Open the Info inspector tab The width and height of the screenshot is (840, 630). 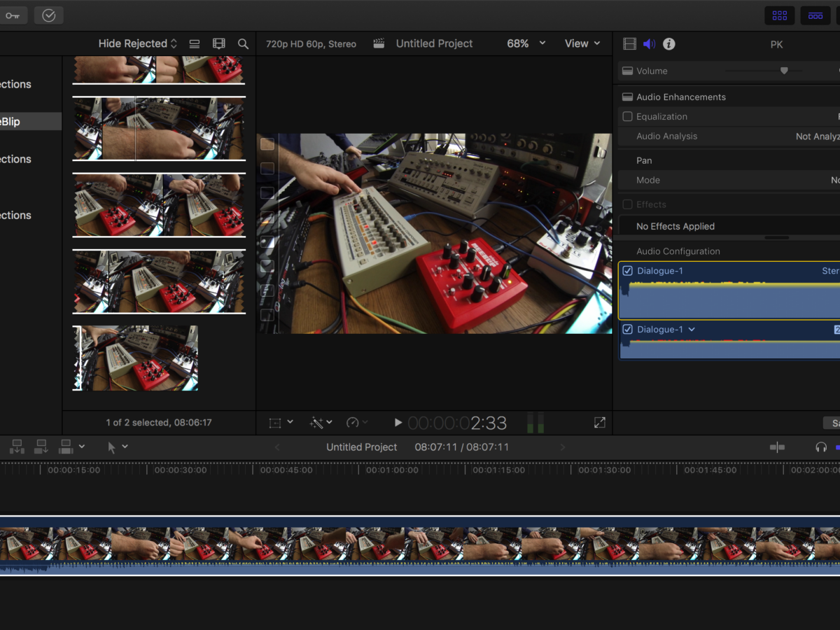[x=669, y=44]
